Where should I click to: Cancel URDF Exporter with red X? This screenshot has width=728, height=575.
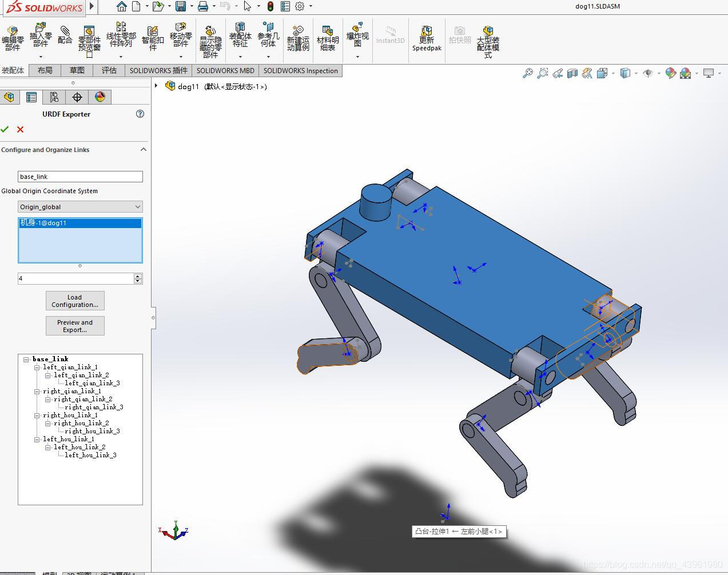21,129
